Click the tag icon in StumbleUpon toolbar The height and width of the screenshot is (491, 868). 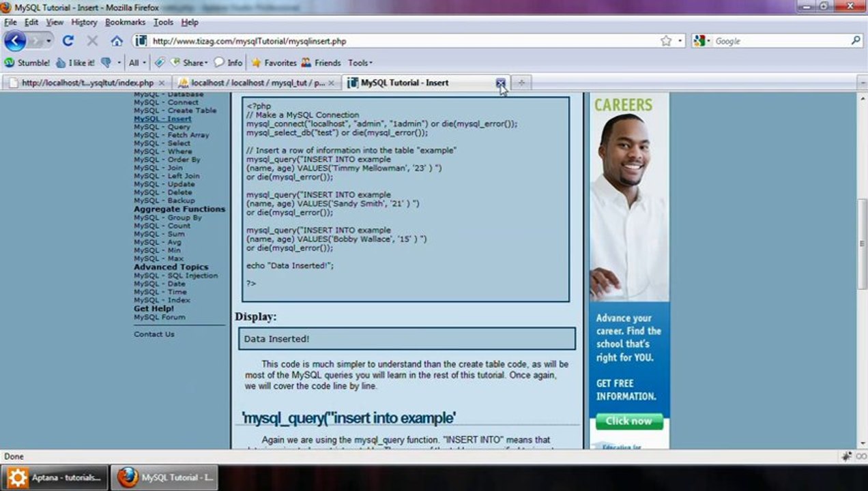click(x=160, y=63)
